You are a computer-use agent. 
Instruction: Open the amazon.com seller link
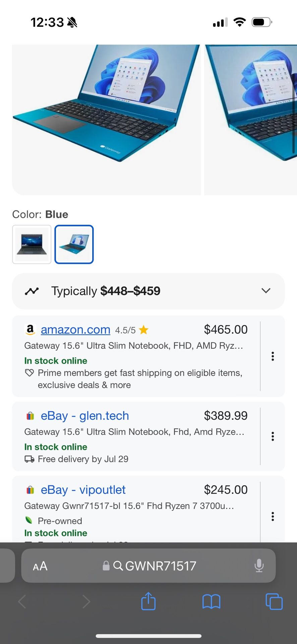point(75,330)
